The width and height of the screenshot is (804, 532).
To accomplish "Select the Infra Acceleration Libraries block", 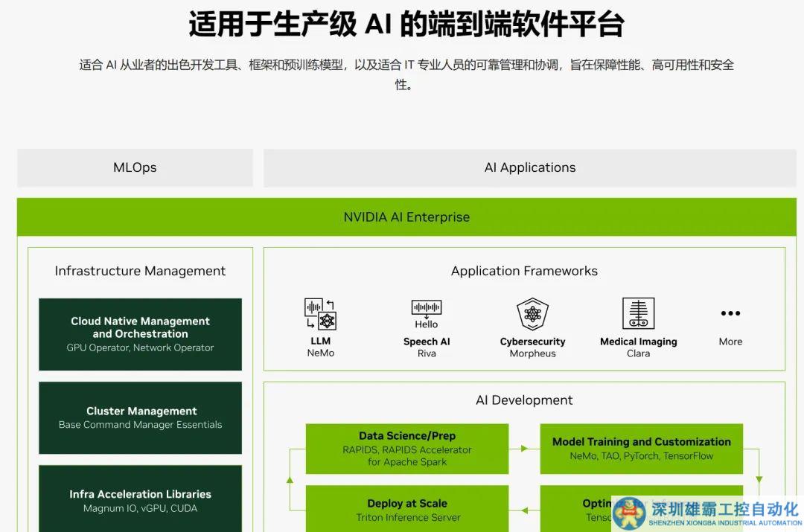I will pos(140,499).
